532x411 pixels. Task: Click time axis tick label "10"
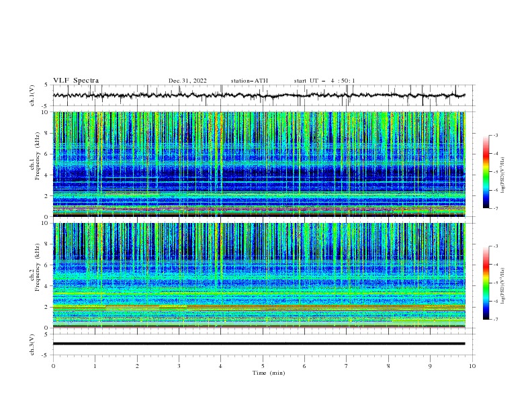[472, 366]
